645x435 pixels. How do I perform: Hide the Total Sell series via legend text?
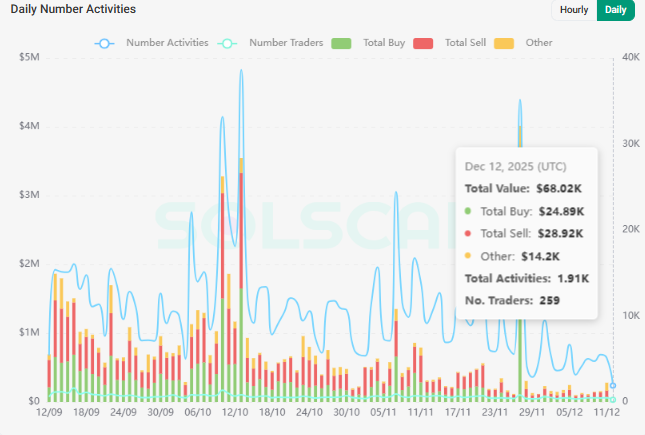(466, 43)
